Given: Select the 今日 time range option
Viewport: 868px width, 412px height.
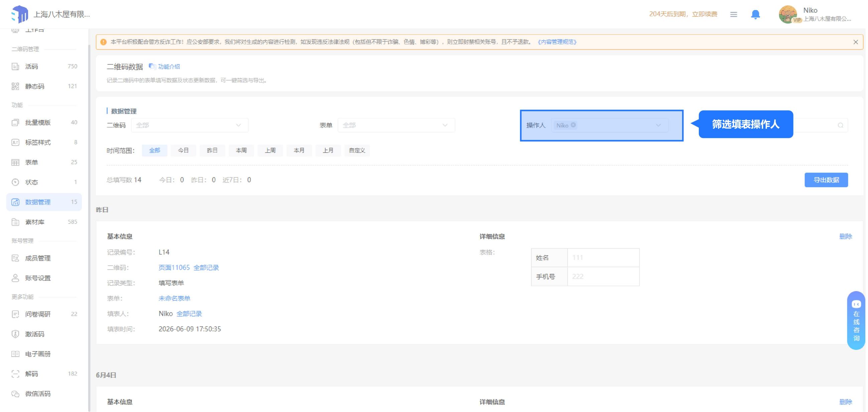Looking at the screenshot, I should click(183, 150).
